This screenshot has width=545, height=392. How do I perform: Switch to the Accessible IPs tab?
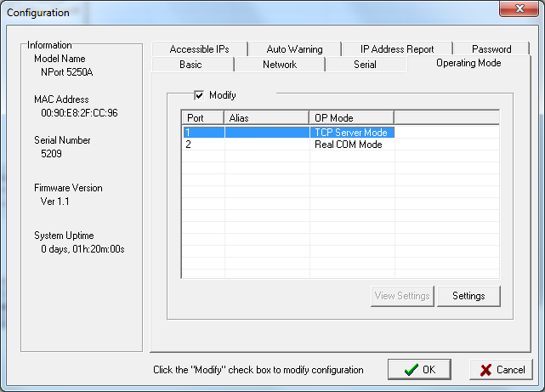pos(199,49)
